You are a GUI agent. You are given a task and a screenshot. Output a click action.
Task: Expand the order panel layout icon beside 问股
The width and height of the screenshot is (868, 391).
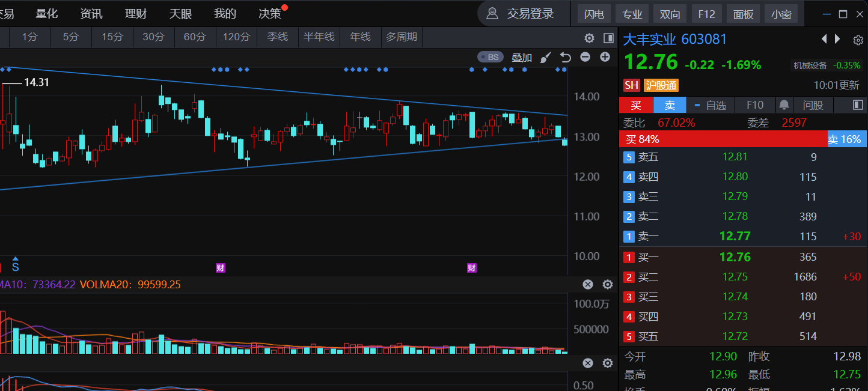pyautogui.click(x=858, y=105)
